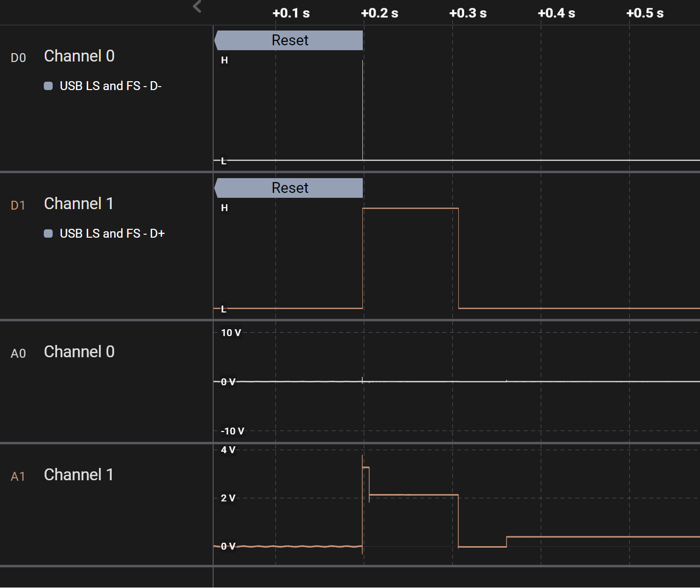Click the D- analyzer color square
This screenshot has height=588, width=700.
click(x=48, y=86)
